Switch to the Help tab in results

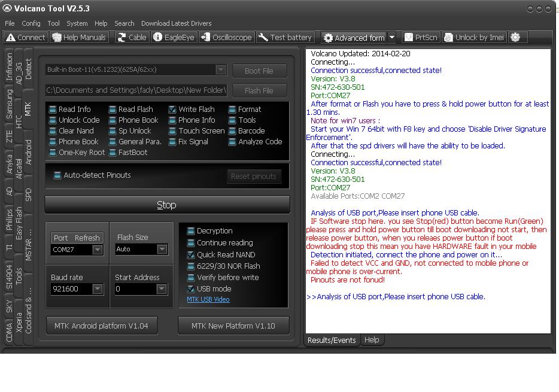[x=372, y=339]
